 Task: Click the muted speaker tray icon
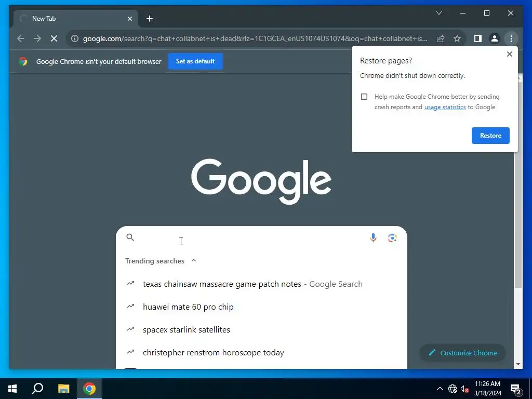coord(464,389)
